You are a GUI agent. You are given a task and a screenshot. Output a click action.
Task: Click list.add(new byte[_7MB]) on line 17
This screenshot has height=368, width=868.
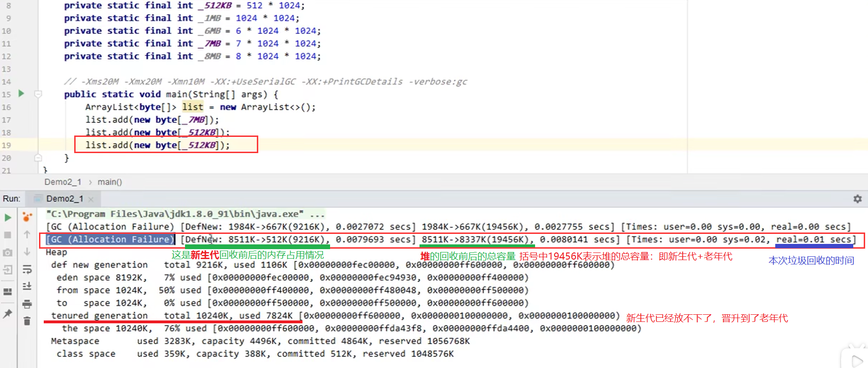[x=152, y=120]
